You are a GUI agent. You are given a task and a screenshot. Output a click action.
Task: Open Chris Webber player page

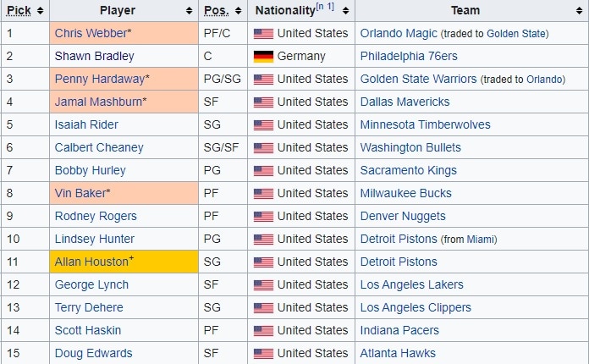[x=88, y=33]
